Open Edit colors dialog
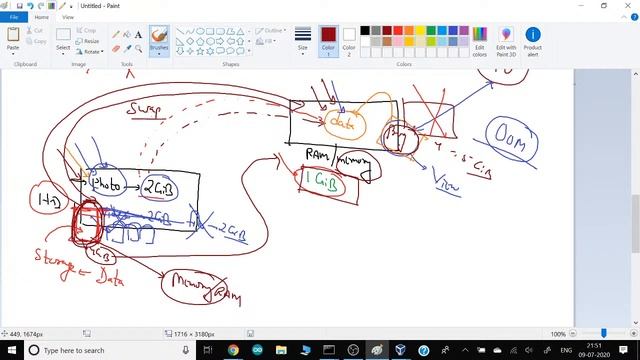 click(x=480, y=42)
